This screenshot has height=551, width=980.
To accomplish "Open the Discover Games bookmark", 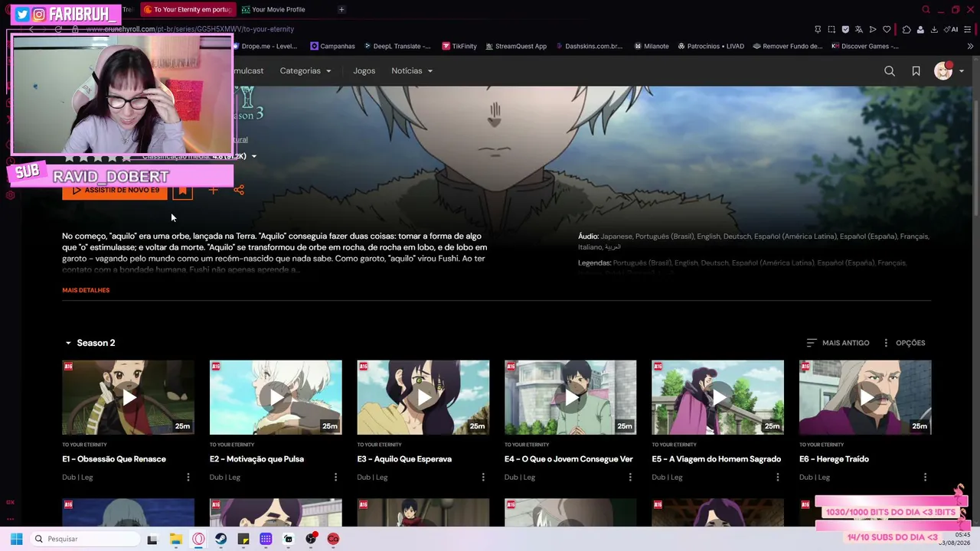I will pos(865,46).
